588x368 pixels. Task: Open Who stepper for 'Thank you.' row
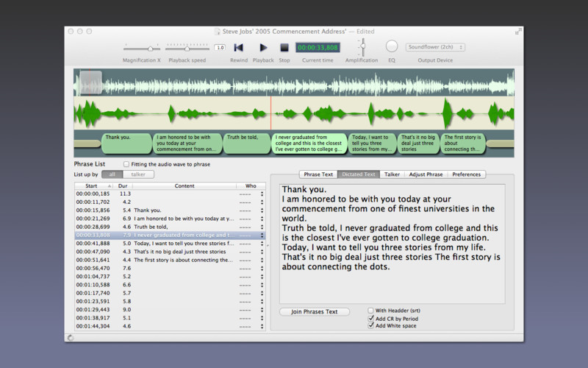(262, 210)
